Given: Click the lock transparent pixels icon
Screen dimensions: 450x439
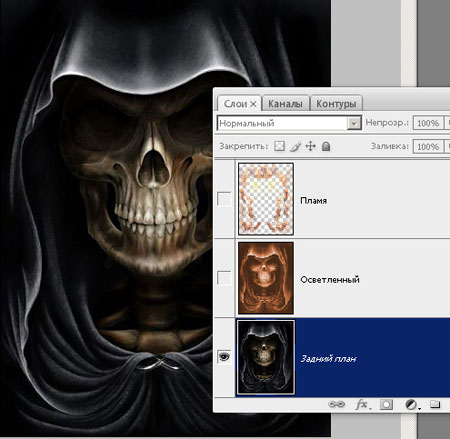Looking at the screenshot, I should coord(279,146).
